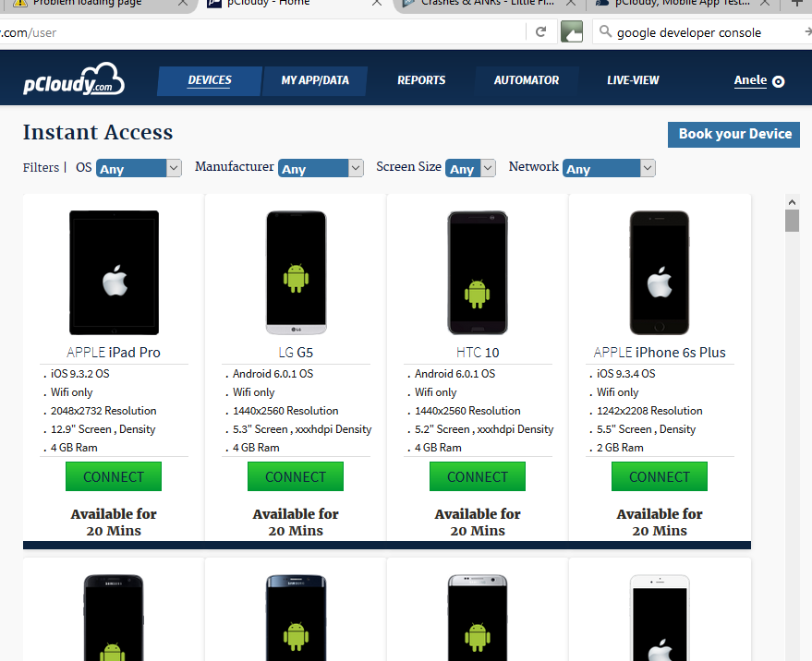Click the green extension icon beside address bar

tap(572, 31)
